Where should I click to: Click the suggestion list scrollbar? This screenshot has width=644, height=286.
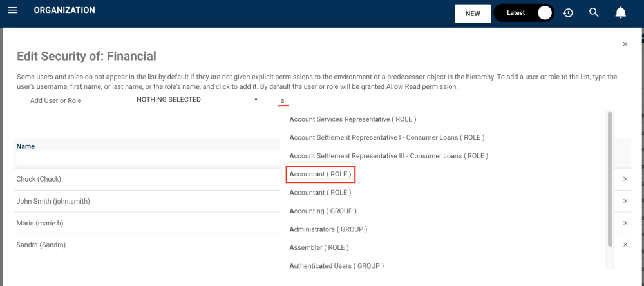[x=611, y=180]
